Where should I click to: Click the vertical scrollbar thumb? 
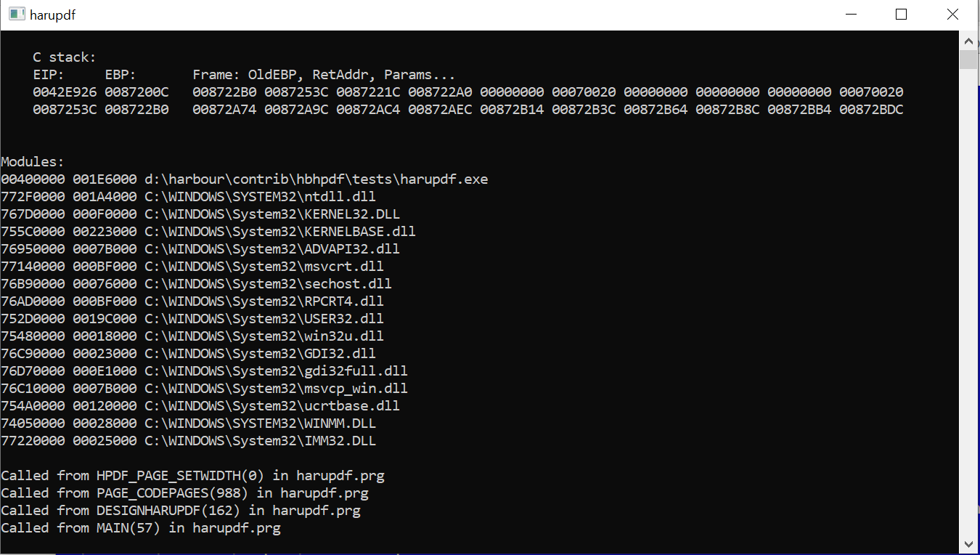968,60
